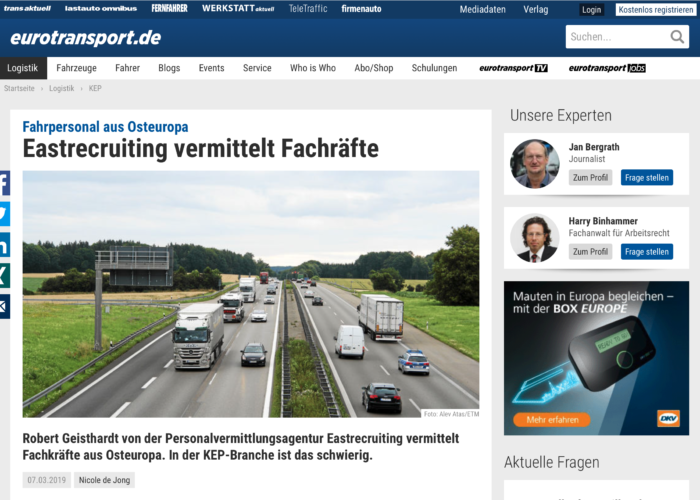
Task: Open the Fahrzeuge menu item
Action: click(76, 68)
